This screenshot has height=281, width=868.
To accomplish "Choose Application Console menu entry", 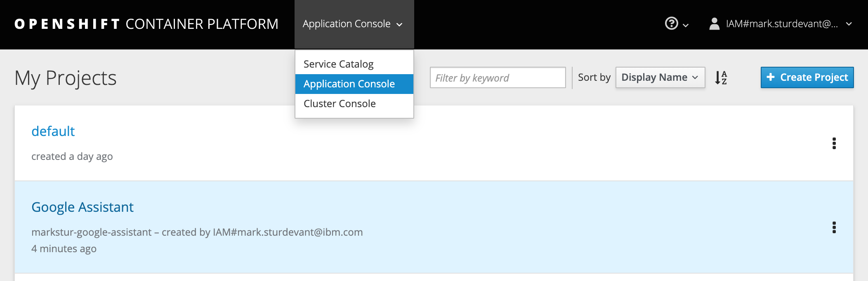I will [354, 84].
